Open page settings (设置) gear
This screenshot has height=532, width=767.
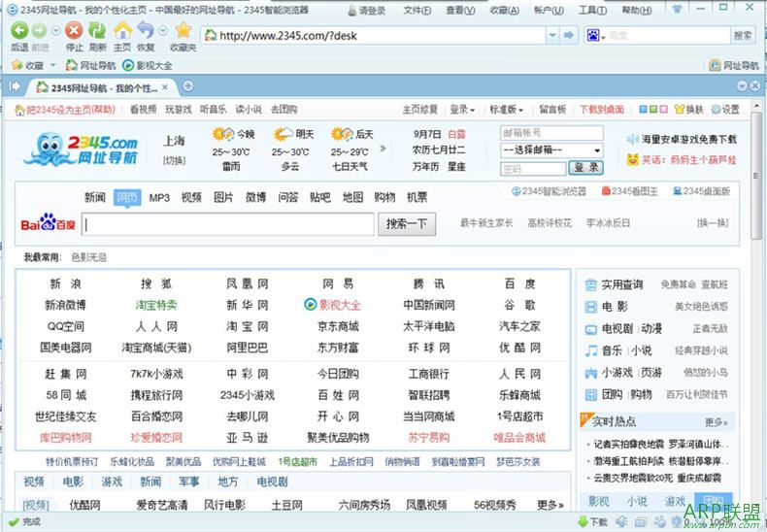click(x=725, y=110)
